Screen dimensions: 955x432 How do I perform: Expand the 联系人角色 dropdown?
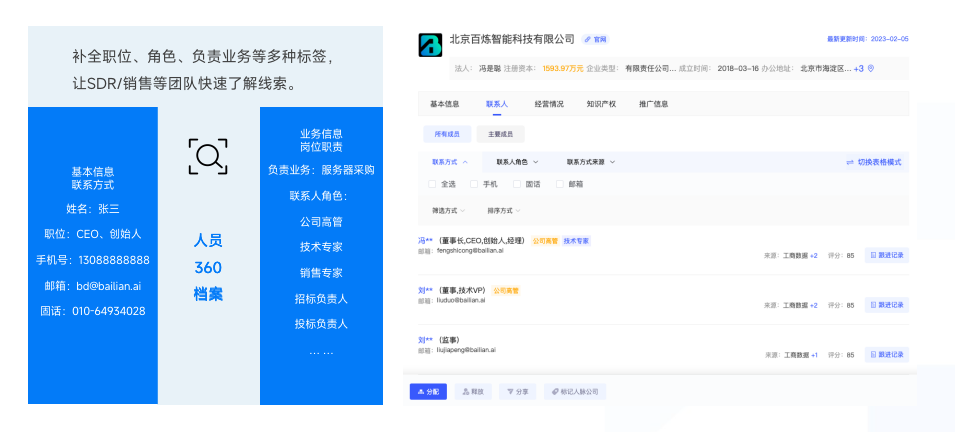click(518, 162)
